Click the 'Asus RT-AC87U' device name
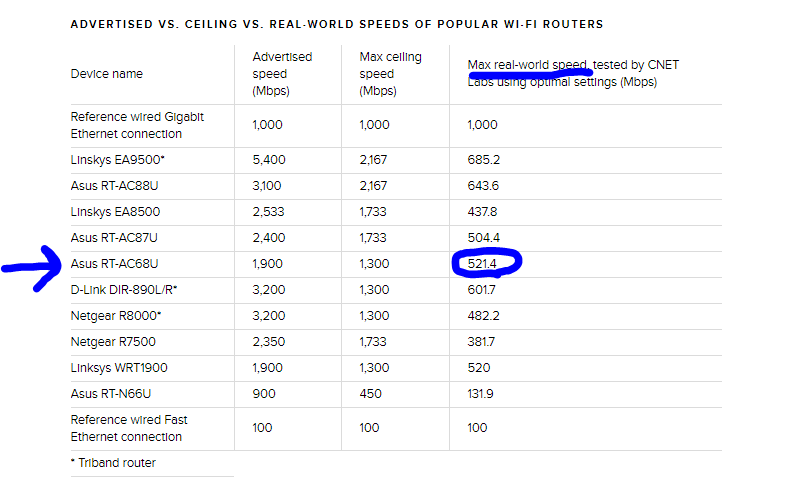The height and width of the screenshot is (480, 795). 114,238
